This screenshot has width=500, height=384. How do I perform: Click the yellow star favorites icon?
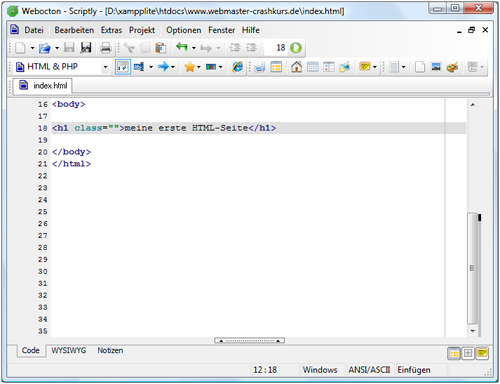pos(190,67)
